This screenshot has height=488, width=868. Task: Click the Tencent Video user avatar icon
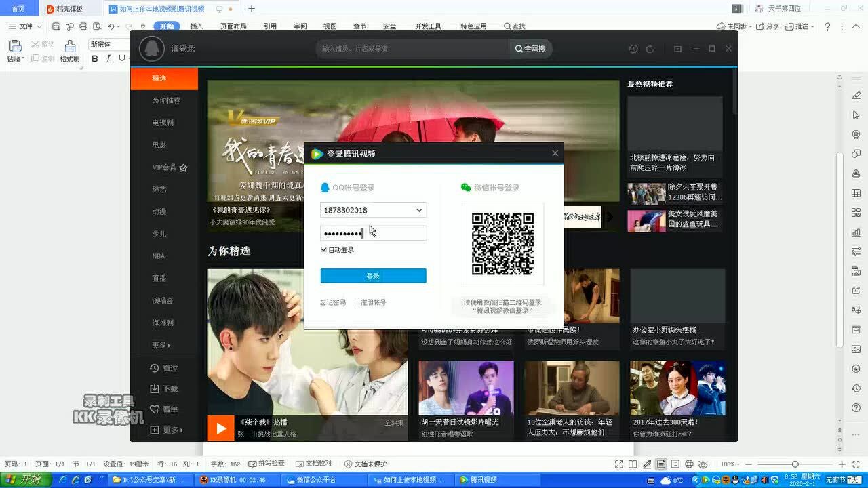152,49
